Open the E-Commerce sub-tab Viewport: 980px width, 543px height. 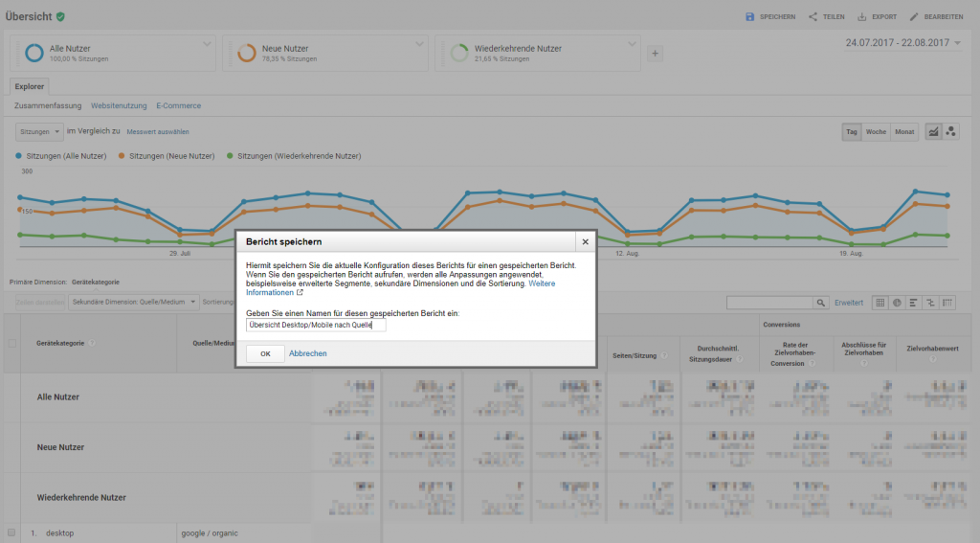179,105
